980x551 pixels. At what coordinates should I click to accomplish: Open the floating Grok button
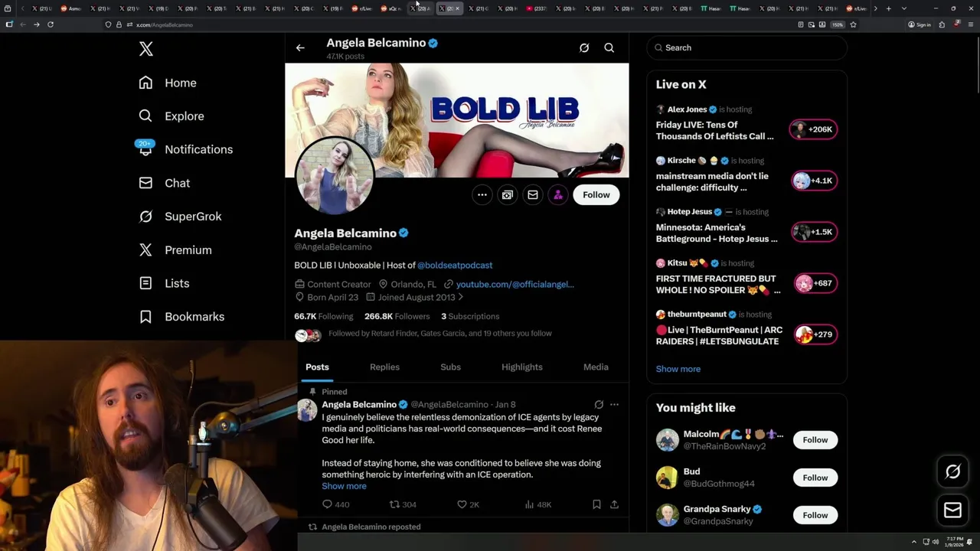click(952, 472)
